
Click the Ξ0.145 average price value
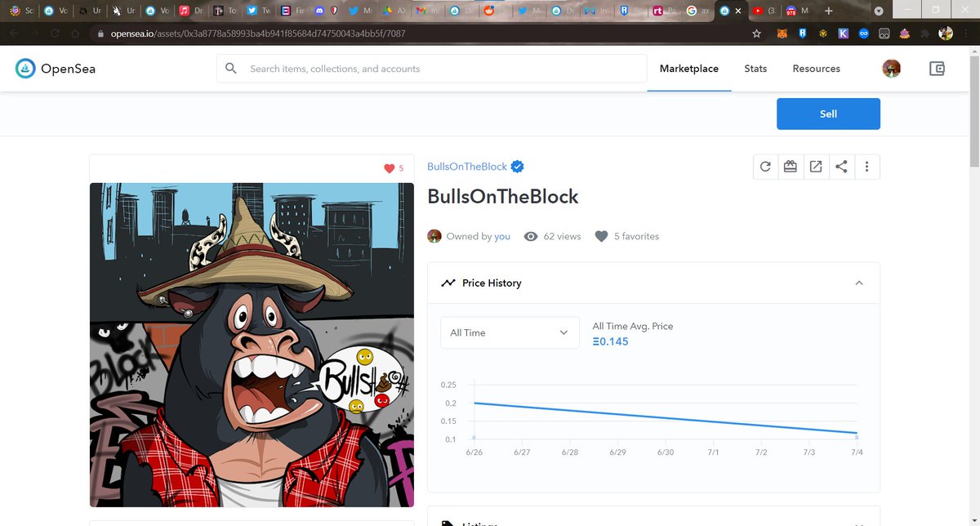click(611, 341)
